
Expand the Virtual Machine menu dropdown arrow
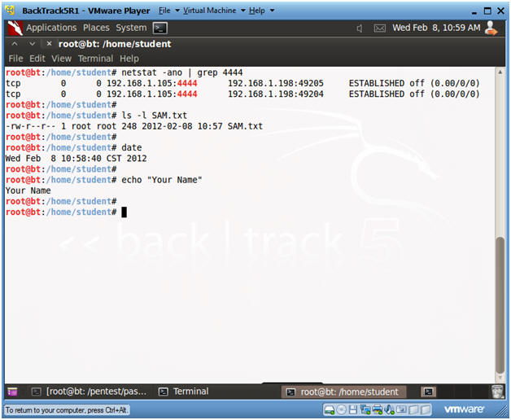point(243,11)
